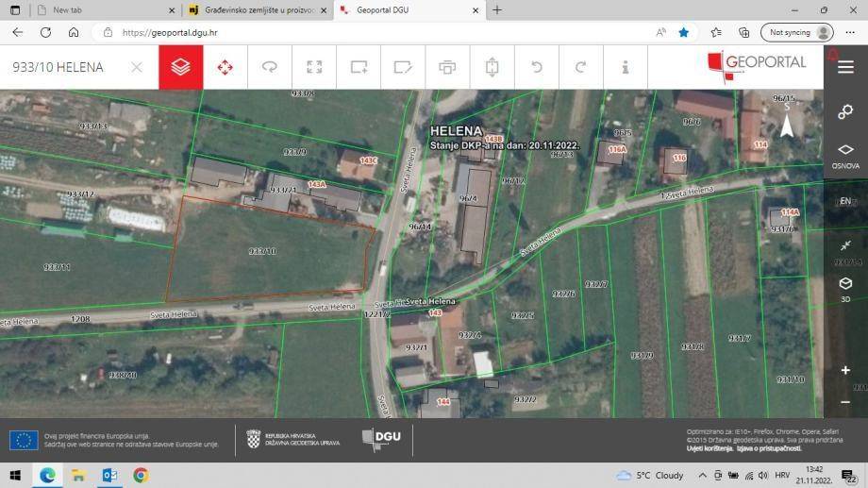This screenshot has width=868, height=488.
Task: Switch language to EN
Action: point(845,200)
